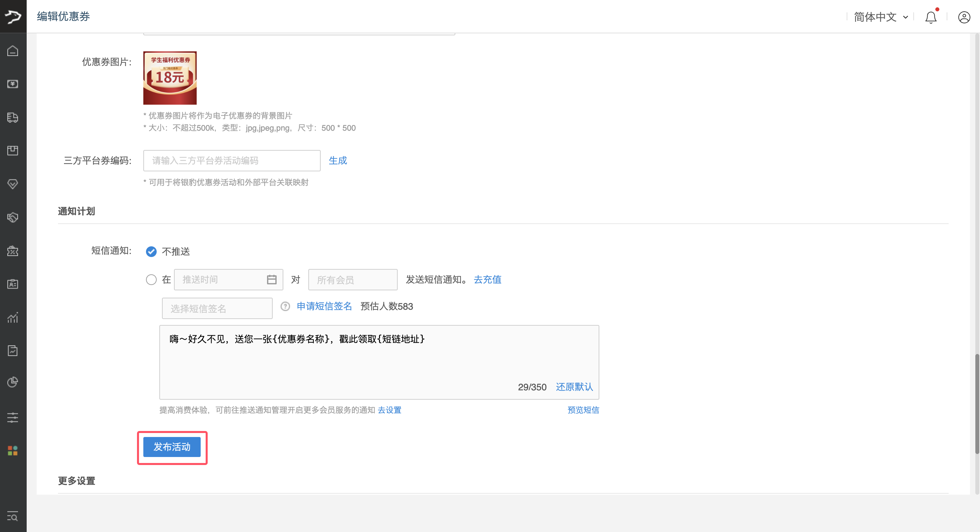Screen dimensions: 980x532
Task: Click the 发布活动 button
Action: coord(172,447)
